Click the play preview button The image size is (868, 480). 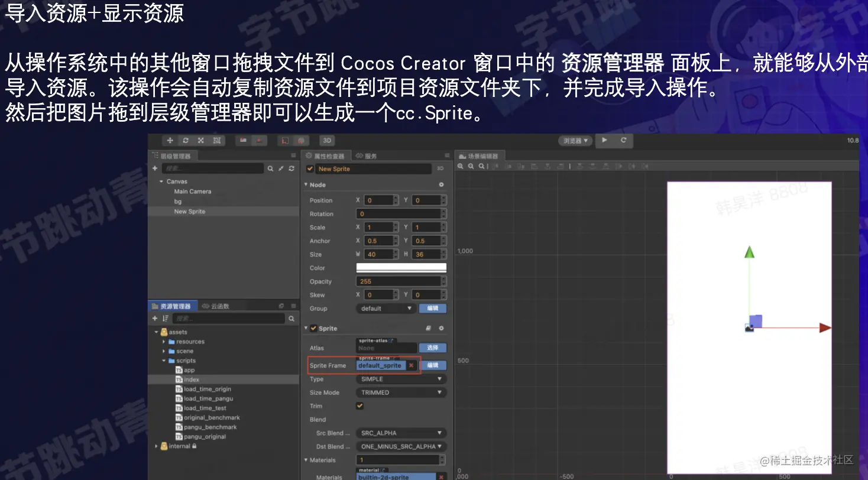604,140
